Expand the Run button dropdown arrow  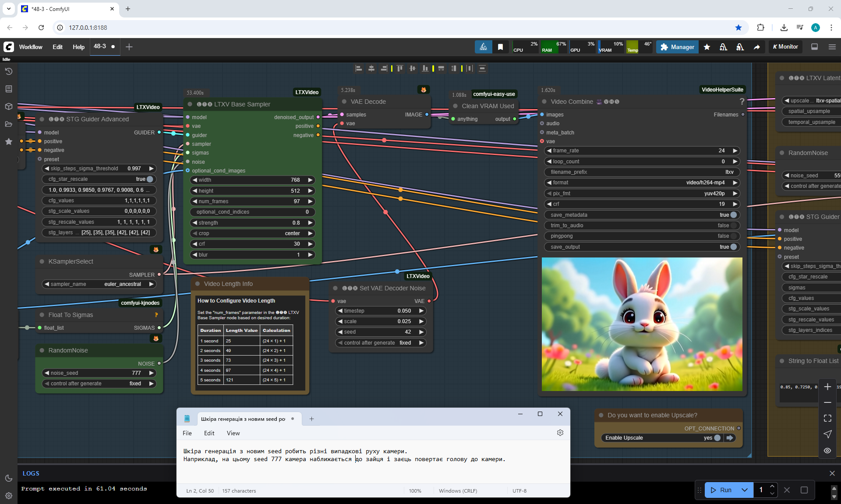[744, 490]
